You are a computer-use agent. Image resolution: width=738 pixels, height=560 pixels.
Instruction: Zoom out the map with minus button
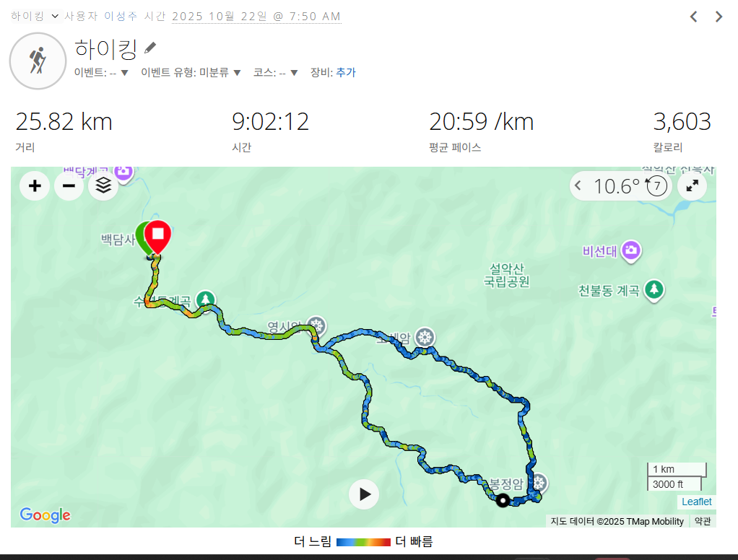coord(69,185)
